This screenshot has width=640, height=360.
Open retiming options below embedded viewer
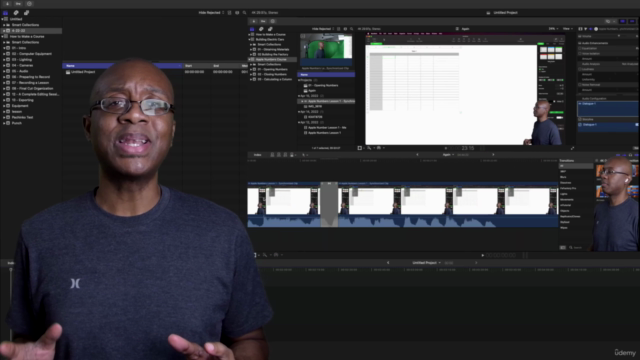379,148
